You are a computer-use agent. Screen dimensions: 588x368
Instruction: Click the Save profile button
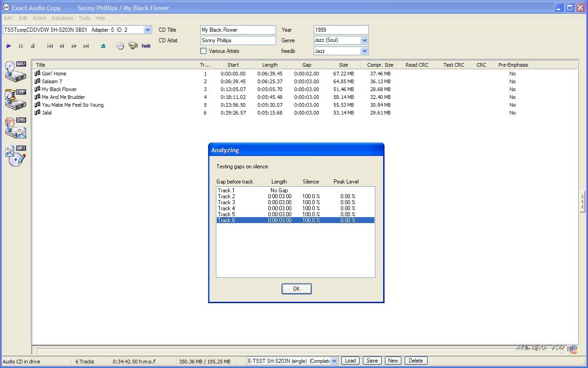pyautogui.click(x=372, y=361)
